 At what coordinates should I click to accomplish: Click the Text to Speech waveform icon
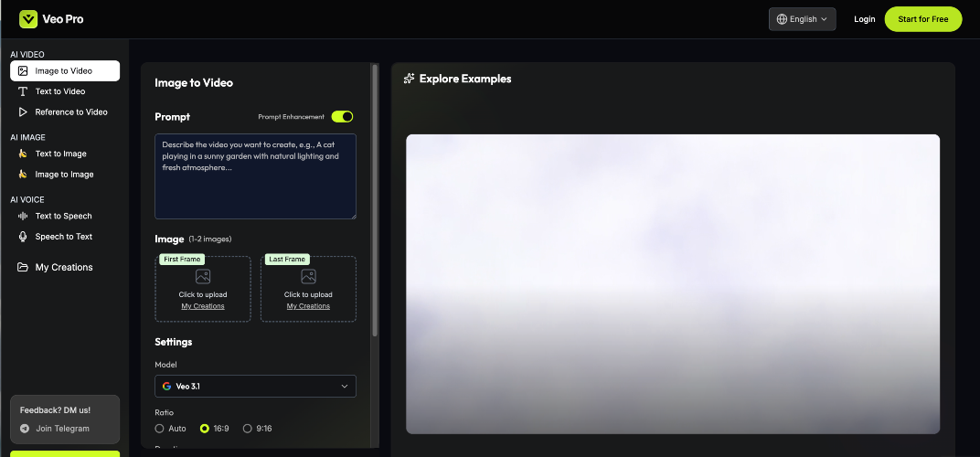point(23,216)
